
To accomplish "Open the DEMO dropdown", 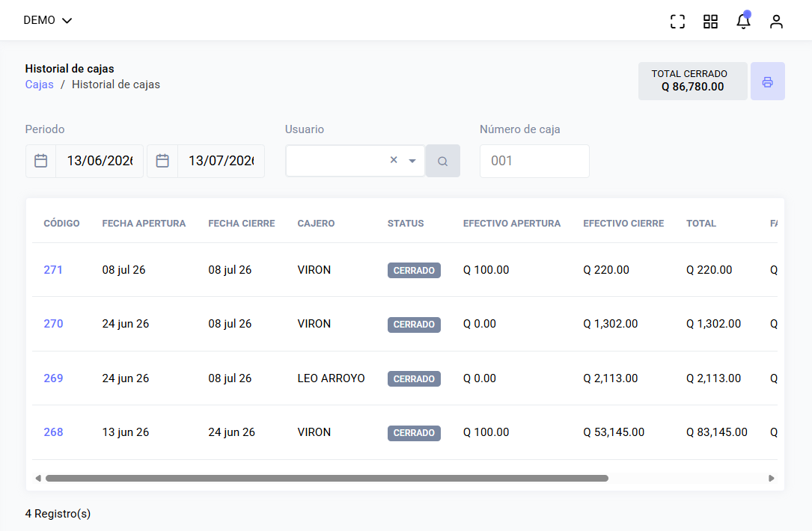I will click(48, 20).
